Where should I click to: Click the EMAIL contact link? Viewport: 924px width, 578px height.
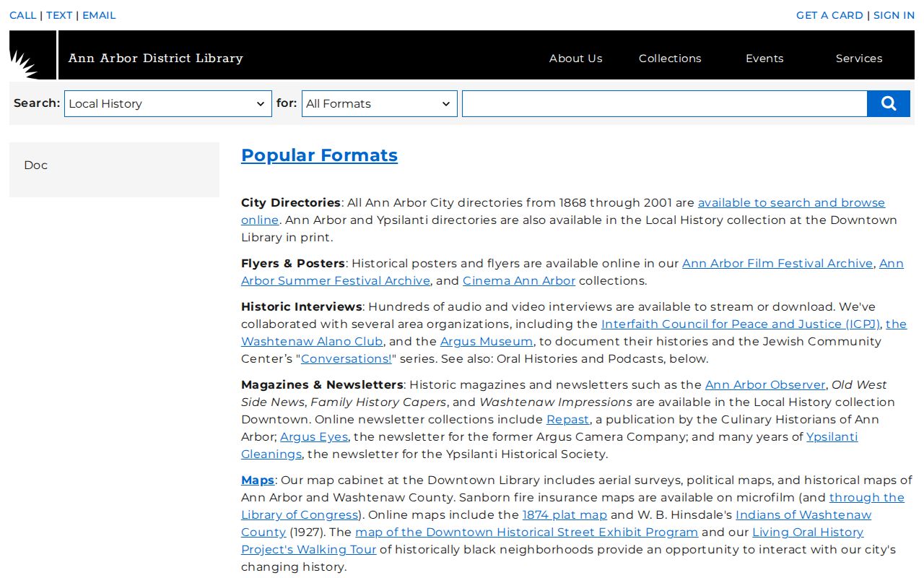99,15
